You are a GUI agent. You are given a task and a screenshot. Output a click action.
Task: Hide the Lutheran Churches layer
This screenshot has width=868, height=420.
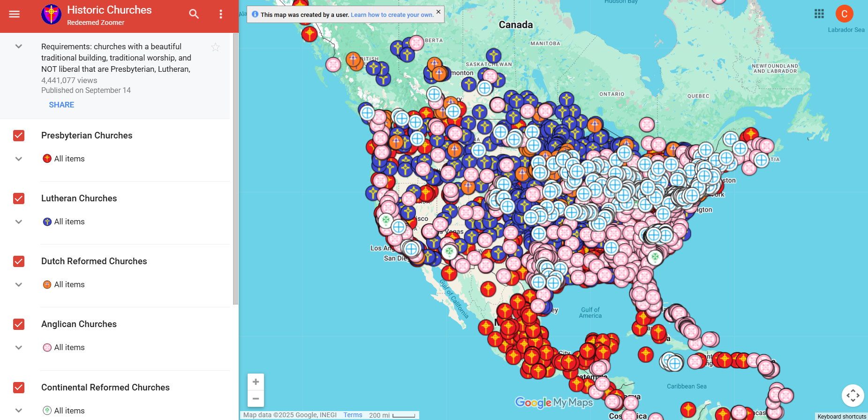[19, 199]
